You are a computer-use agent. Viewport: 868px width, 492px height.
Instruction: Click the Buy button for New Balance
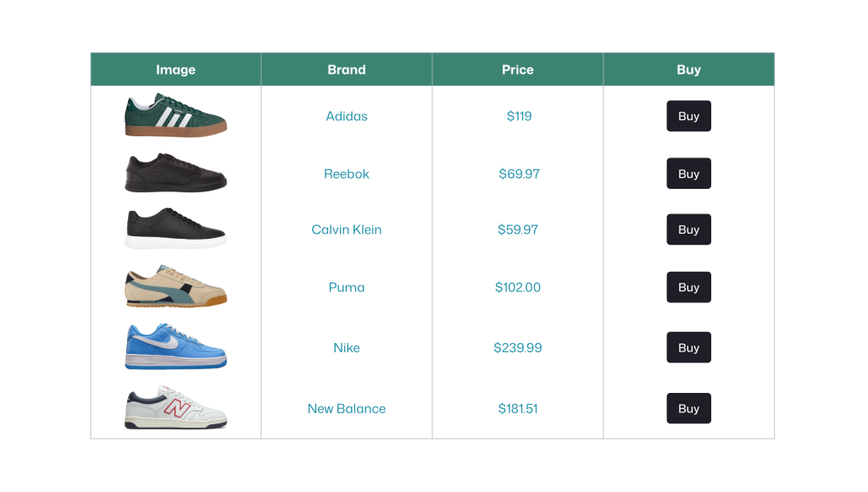[688, 408]
